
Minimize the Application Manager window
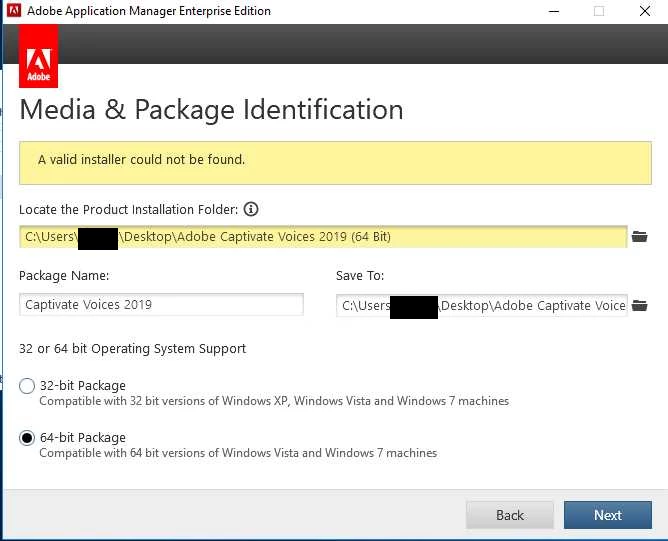click(x=554, y=11)
